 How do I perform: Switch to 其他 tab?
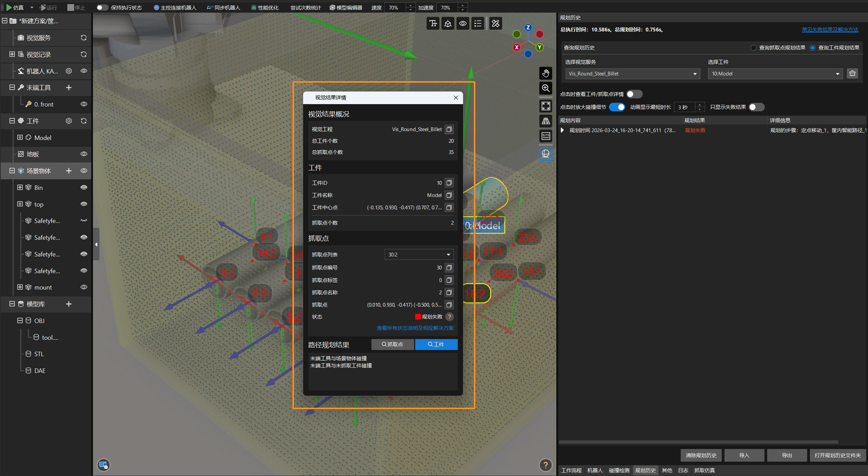pyautogui.click(x=667, y=471)
